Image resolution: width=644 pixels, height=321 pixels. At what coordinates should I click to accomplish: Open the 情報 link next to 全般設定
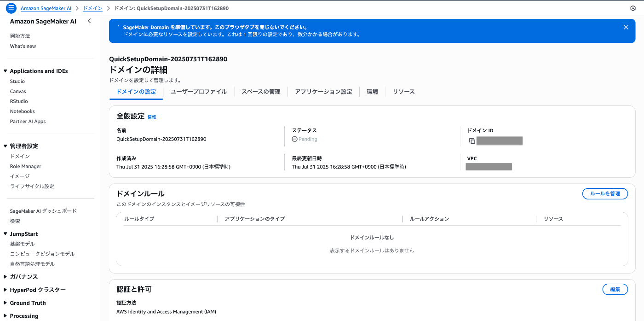152,117
